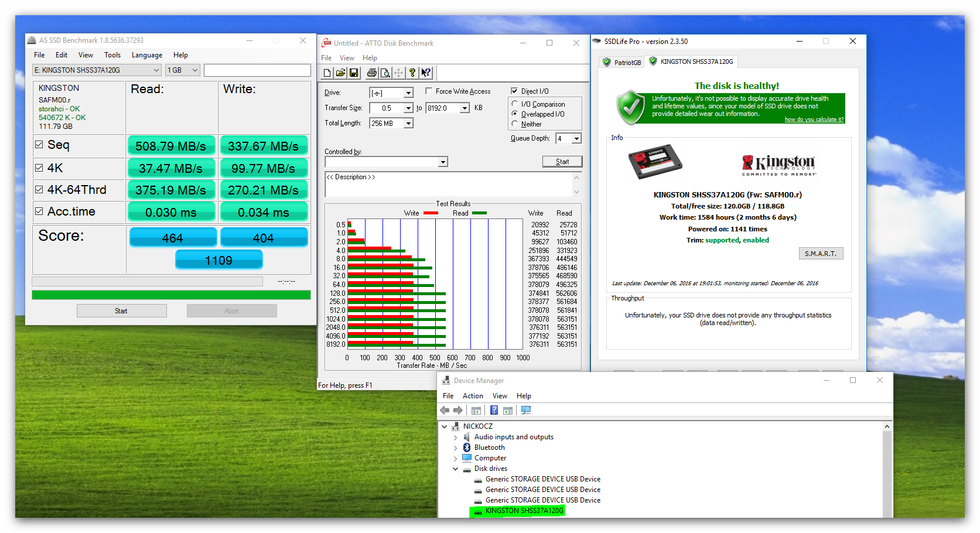Viewport: 980px width, 533px height.
Task: Open the AS SSD drive selection dropdown
Action: tap(97, 70)
